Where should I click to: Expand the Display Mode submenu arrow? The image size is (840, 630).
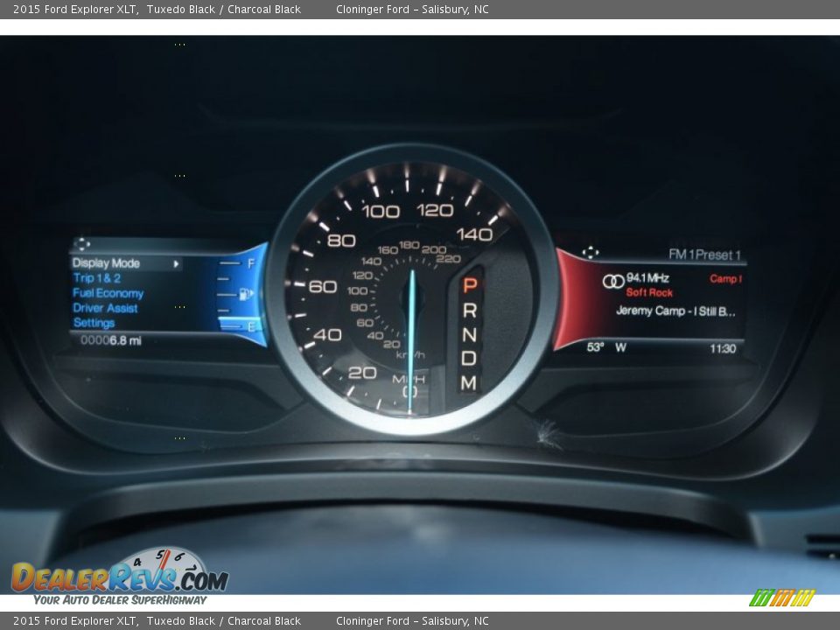click(x=176, y=263)
